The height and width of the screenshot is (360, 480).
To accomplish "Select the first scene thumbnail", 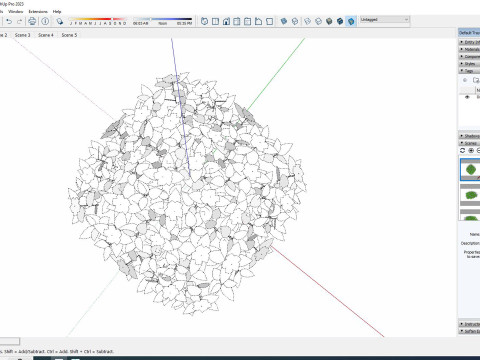I will [x=470, y=170].
